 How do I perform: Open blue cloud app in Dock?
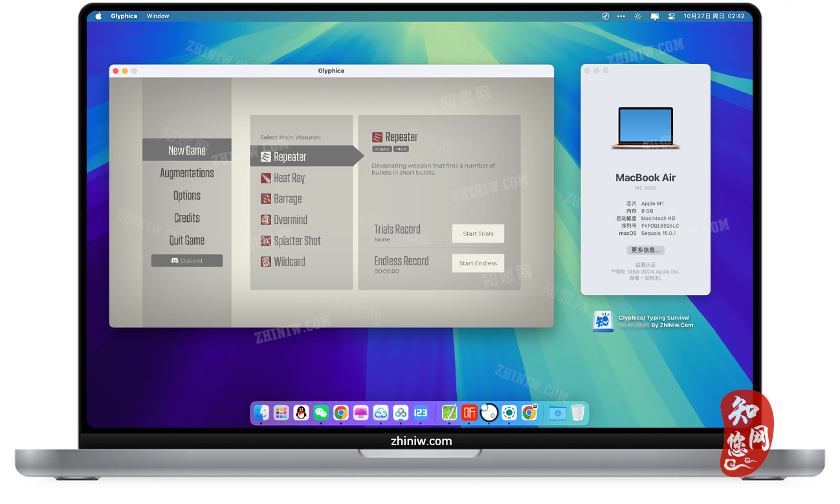[381, 413]
